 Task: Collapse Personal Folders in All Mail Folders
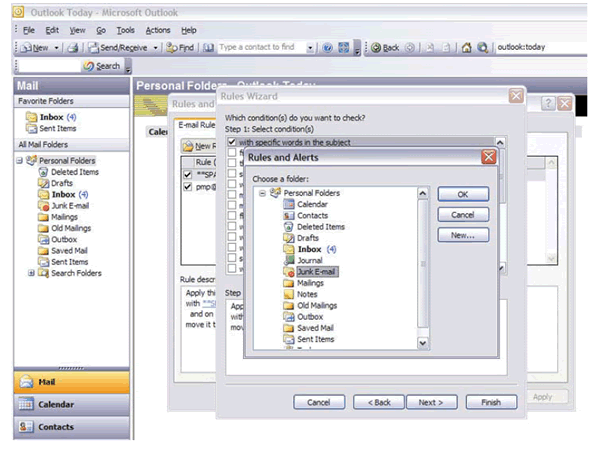(x=20, y=161)
